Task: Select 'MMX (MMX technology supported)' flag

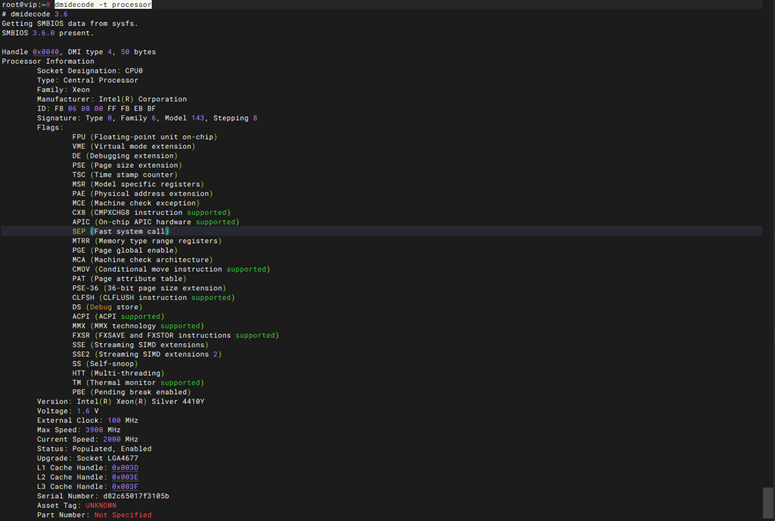Action: pos(138,326)
